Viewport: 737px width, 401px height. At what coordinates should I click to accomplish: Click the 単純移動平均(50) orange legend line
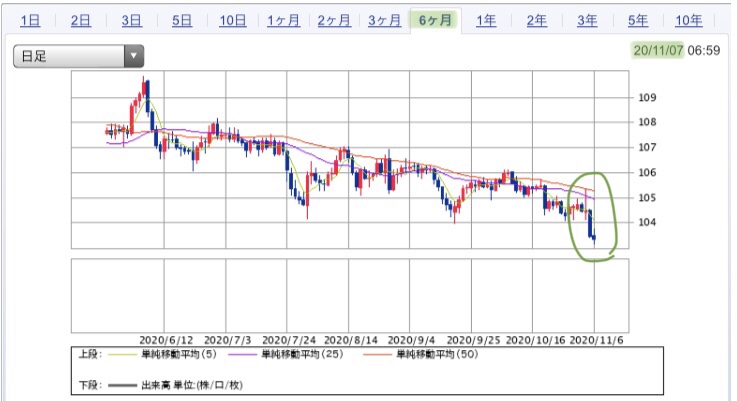pos(377,354)
